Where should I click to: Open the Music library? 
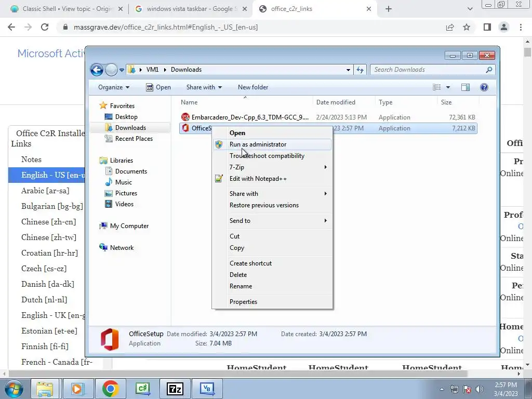pos(118,182)
